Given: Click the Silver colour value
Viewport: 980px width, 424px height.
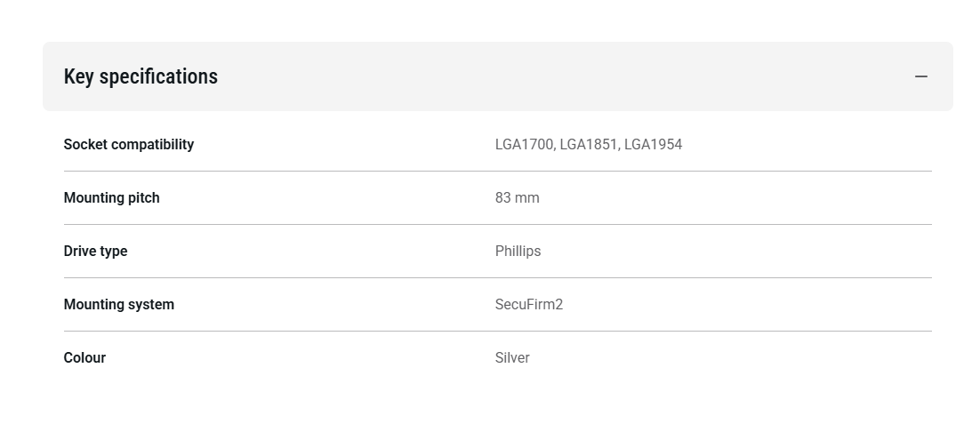Looking at the screenshot, I should coord(512,357).
